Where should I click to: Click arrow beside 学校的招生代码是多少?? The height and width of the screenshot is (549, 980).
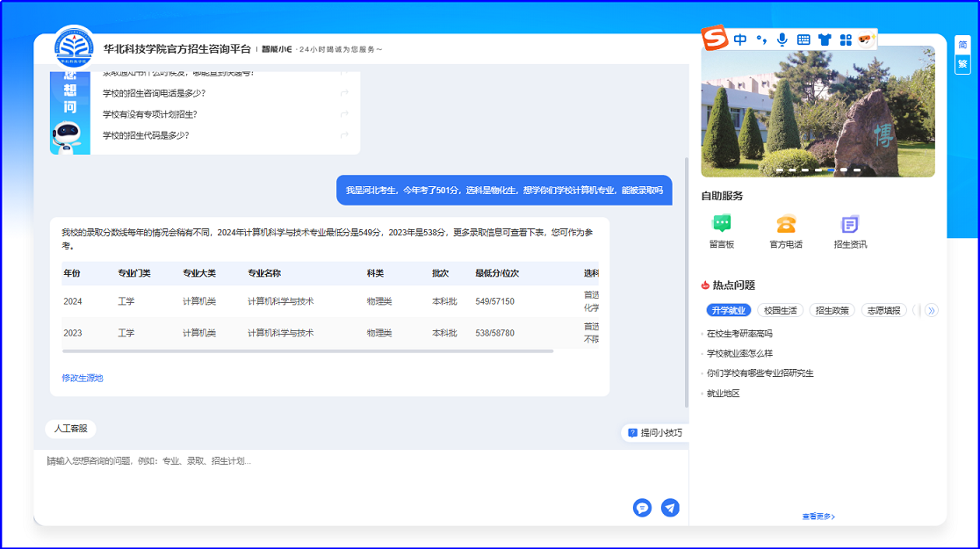point(344,135)
